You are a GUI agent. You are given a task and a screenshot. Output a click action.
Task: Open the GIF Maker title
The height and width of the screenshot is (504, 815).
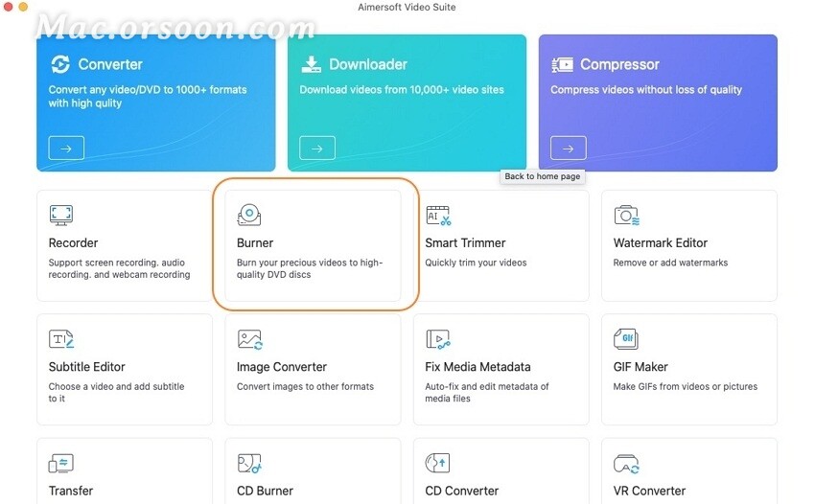pos(640,367)
